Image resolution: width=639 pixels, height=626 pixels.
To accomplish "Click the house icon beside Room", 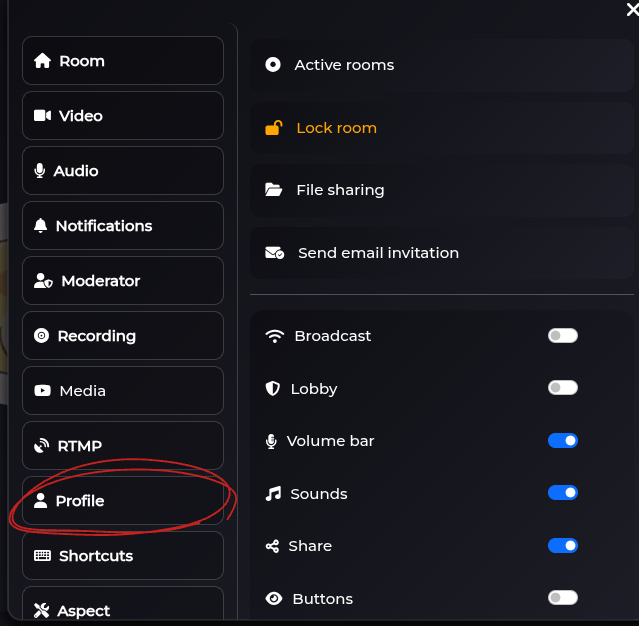I will point(42,61).
